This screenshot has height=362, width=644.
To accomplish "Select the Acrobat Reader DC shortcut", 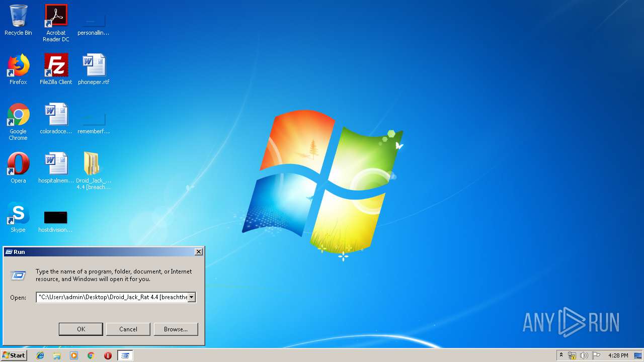I will point(56,23).
